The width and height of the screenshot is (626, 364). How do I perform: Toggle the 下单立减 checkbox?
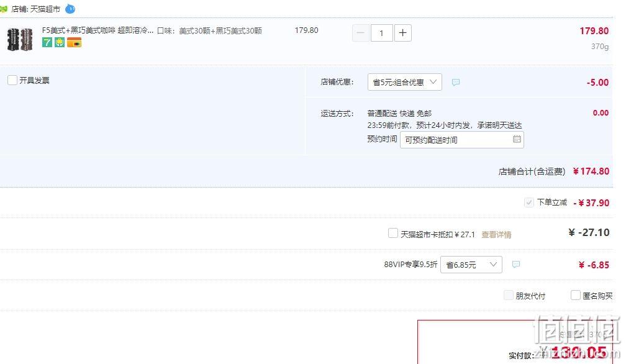(529, 202)
